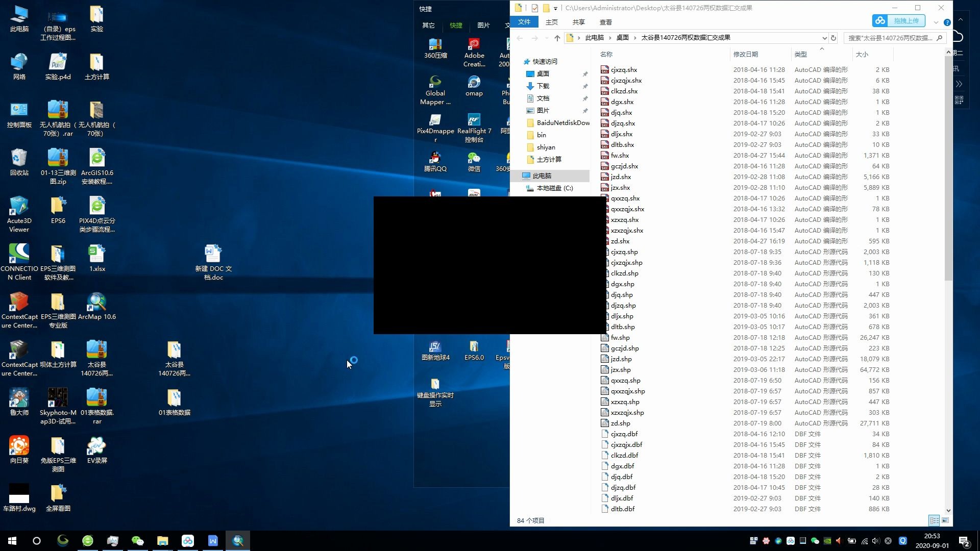
Task: Click the folder search input field
Action: pos(891,38)
